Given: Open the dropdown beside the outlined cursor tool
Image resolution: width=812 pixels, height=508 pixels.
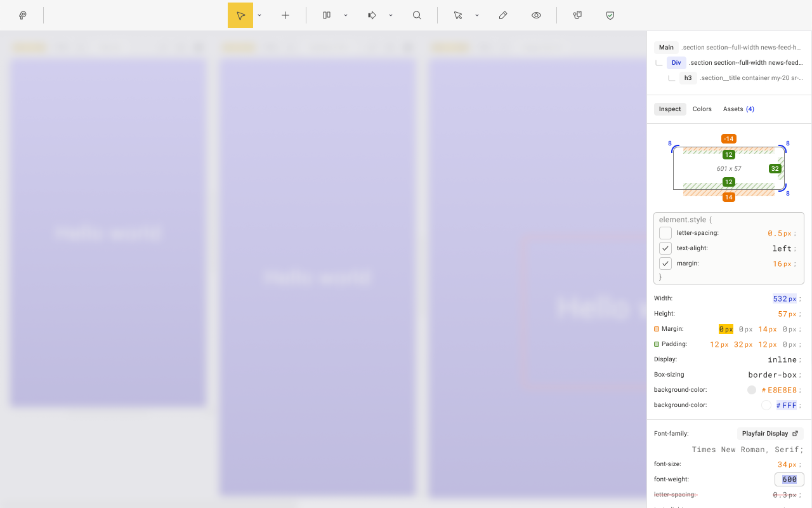Looking at the screenshot, I should (477, 15).
